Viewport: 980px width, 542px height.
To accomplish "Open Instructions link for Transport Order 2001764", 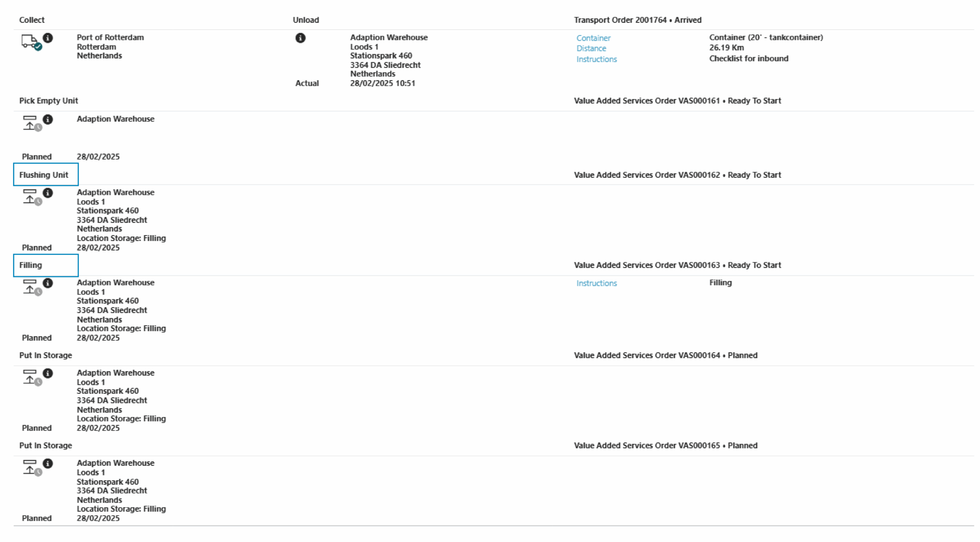I will 596,59.
